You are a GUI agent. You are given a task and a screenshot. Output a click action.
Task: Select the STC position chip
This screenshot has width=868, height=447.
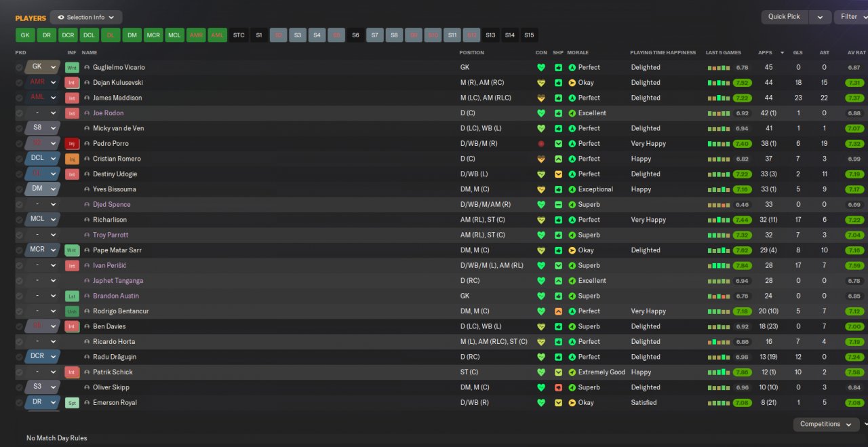(x=239, y=35)
